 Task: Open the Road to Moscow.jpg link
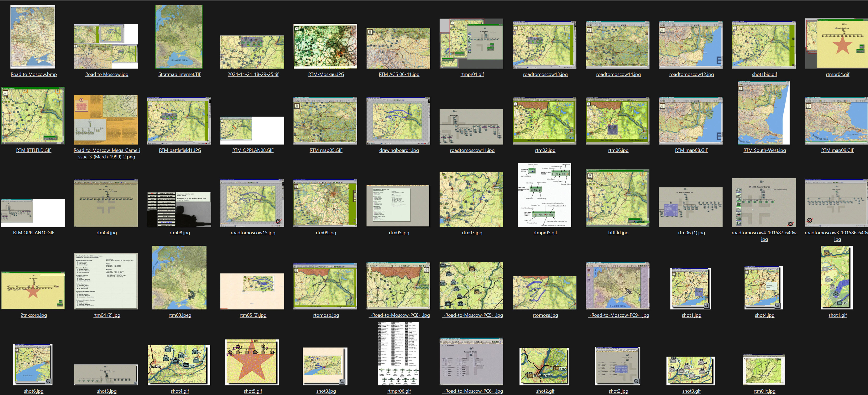coord(106,74)
